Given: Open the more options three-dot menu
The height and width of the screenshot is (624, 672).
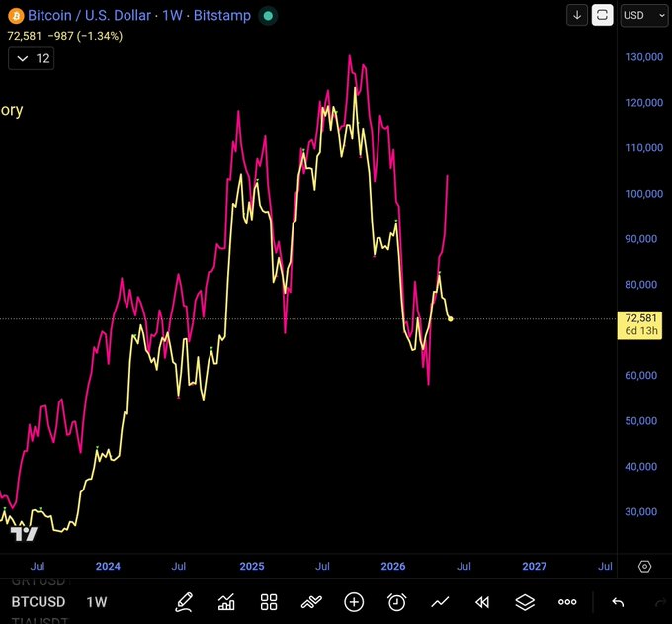Looking at the screenshot, I should [567, 602].
